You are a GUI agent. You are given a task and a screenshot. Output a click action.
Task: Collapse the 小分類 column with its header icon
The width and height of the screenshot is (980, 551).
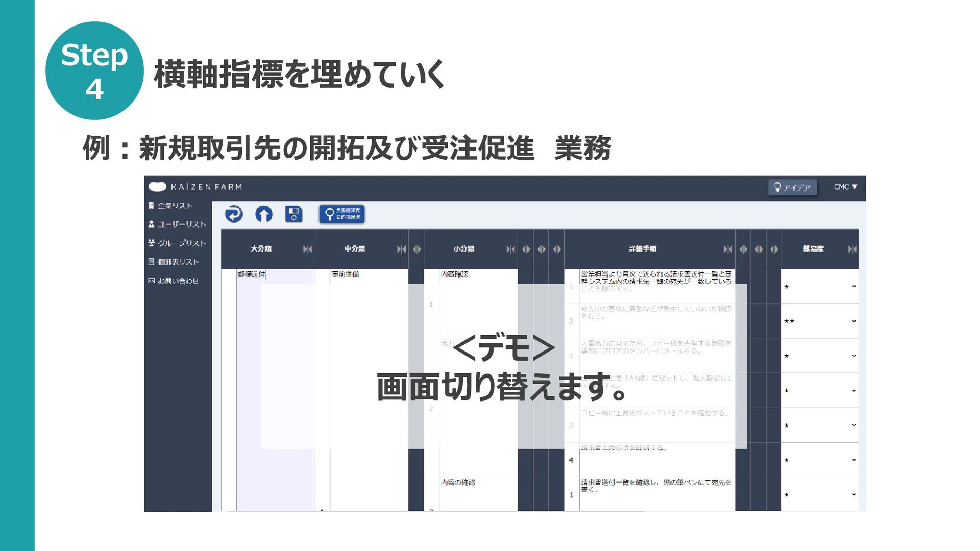coord(510,249)
